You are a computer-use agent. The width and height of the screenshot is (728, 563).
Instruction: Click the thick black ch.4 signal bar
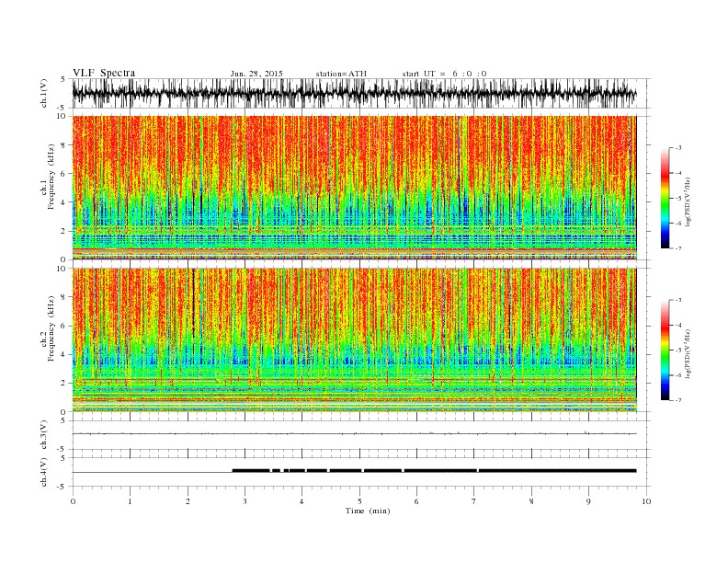(434, 471)
